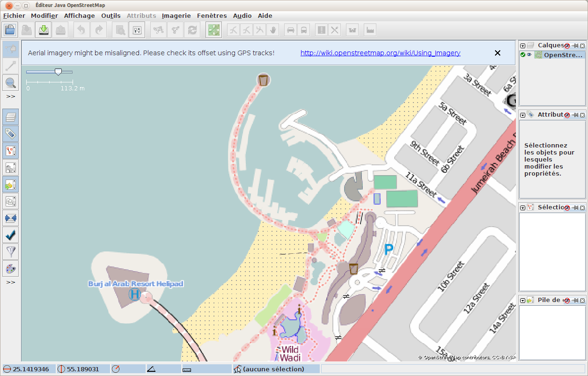
Task: Open the Imagerie menu
Action: pos(176,15)
